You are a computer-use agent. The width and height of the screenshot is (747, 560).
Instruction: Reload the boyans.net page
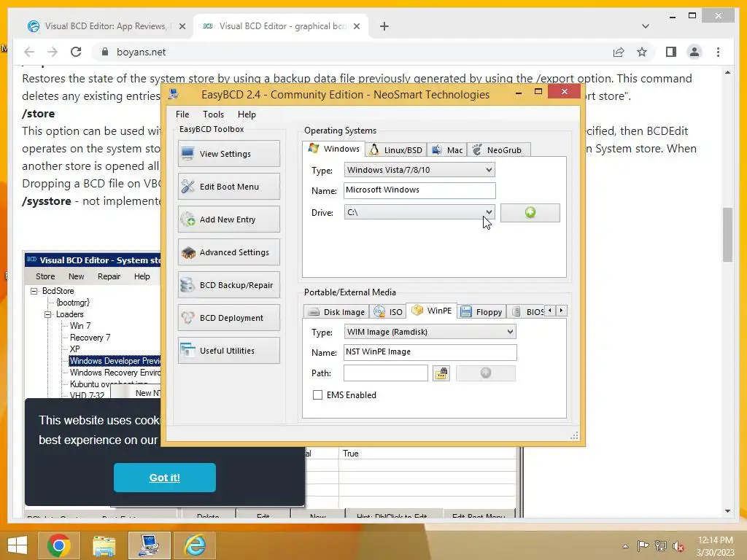pyautogui.click(x=76, y=52)
